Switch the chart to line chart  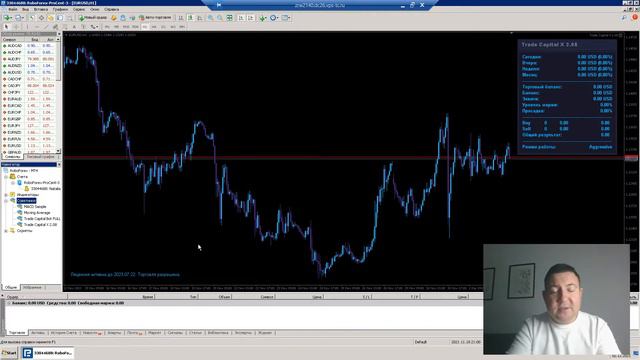[200, 18]
